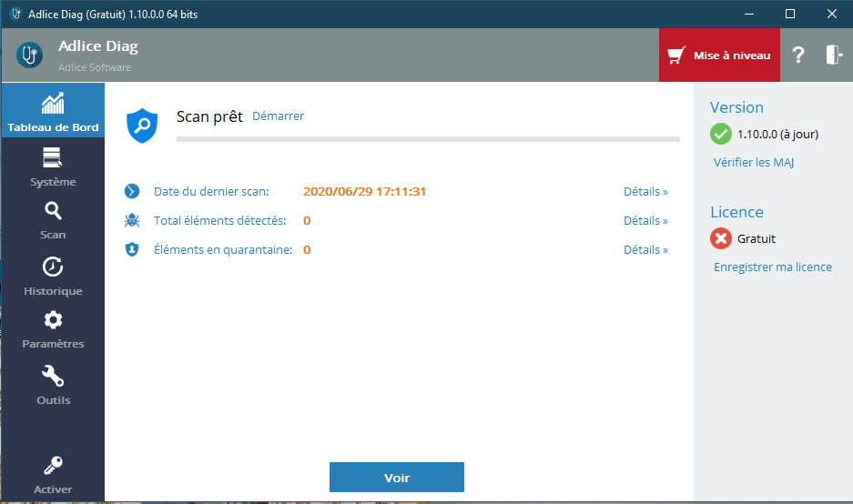Open Détails for Éléments en quarantaine

pyautogui.click(x=645, y=249)
